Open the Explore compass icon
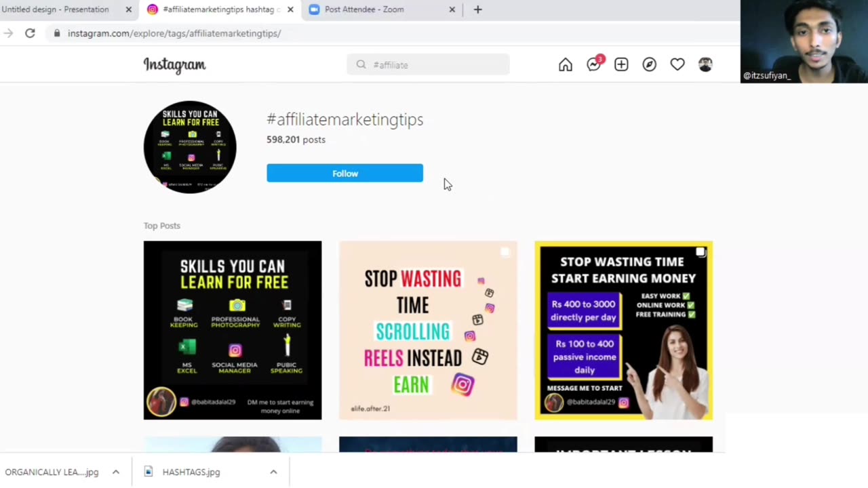The height and width of the screenshot is (488, 868). click(650, 64)
